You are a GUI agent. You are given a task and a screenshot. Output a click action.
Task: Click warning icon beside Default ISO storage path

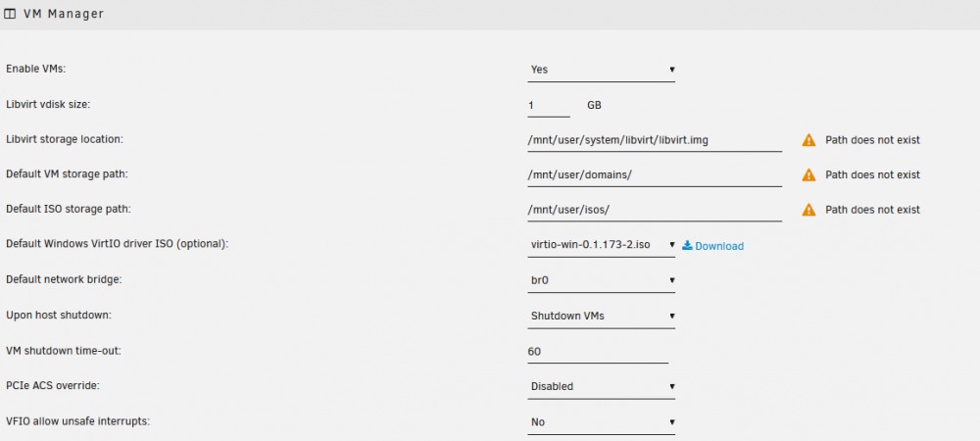click(808, 210)
